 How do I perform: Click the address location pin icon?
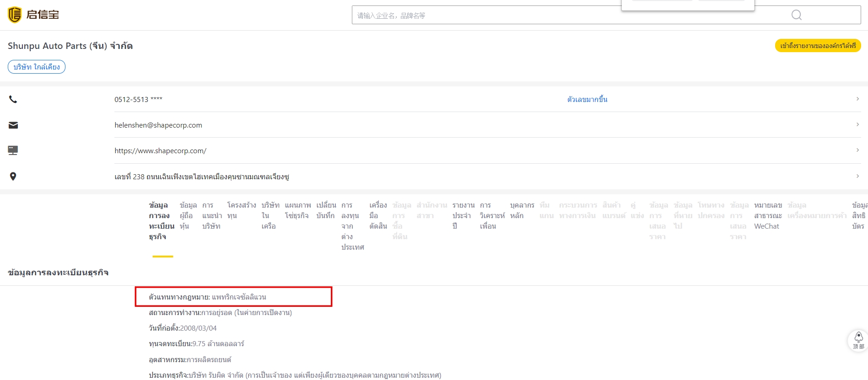[13, 177]
